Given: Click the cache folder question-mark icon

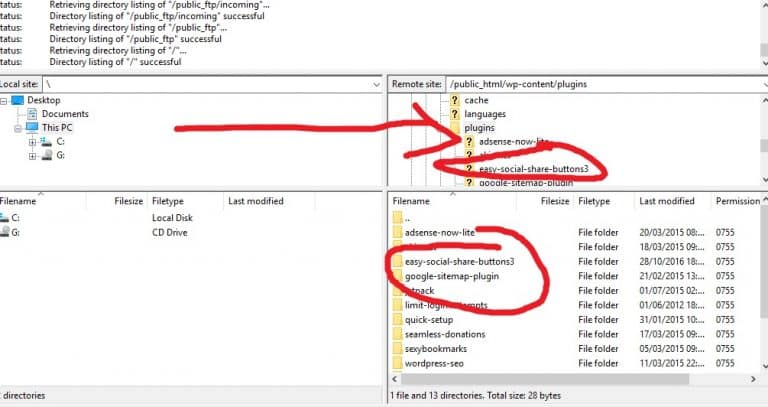Looking at the screenshot, I should tap(454, 100).
